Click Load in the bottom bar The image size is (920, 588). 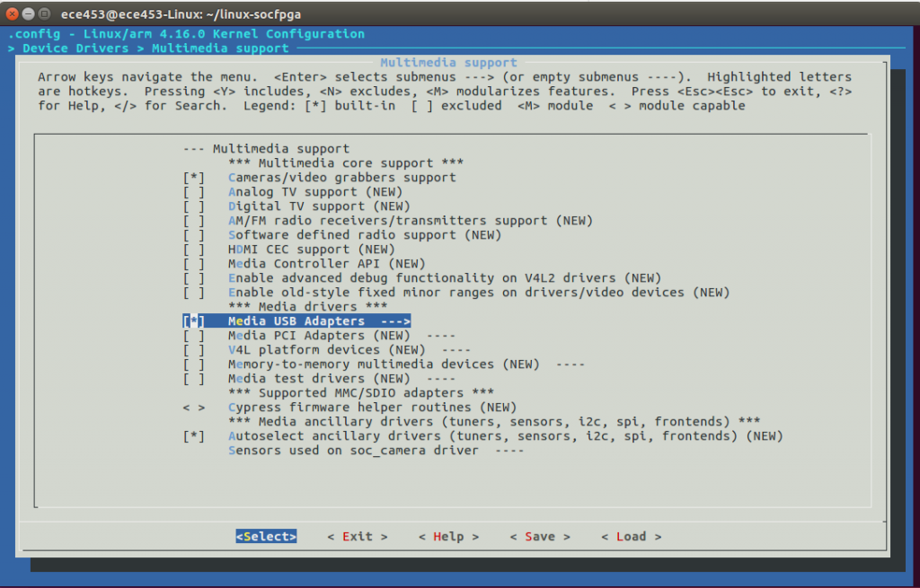pyautogui.click(x=631, y=537)
